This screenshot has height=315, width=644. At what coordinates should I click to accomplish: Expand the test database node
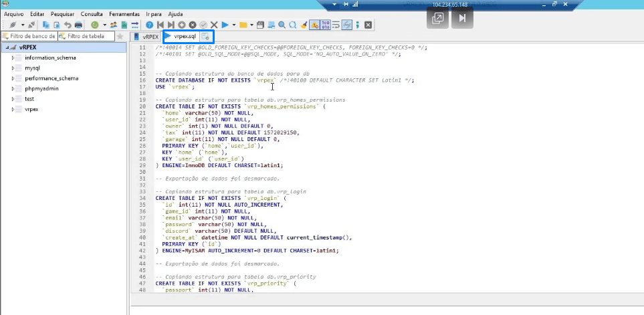pos(13,99)
